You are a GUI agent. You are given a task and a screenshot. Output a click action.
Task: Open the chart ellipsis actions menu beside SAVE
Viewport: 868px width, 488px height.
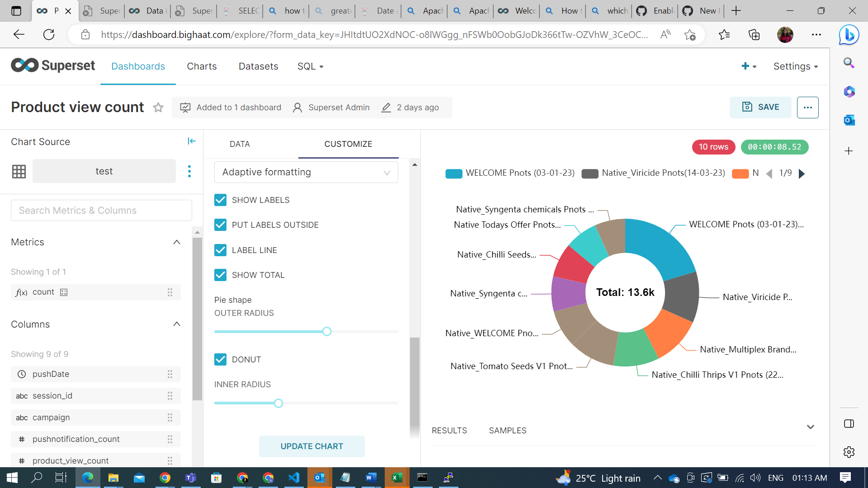point(807,108)
